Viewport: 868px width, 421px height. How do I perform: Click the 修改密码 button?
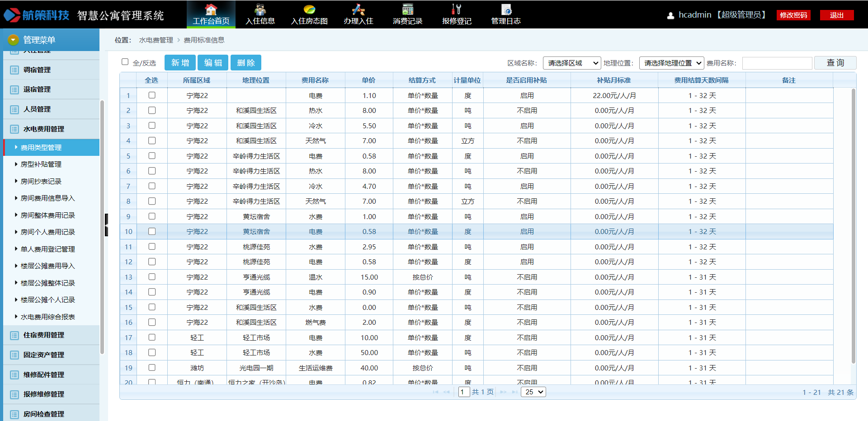[x=793, y=15]
